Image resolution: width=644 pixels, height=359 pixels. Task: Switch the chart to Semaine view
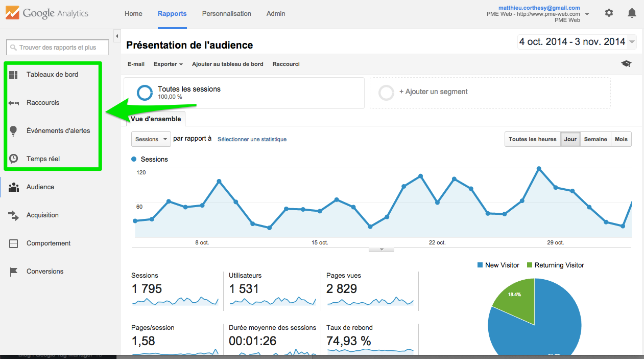(x=595, y=139)
